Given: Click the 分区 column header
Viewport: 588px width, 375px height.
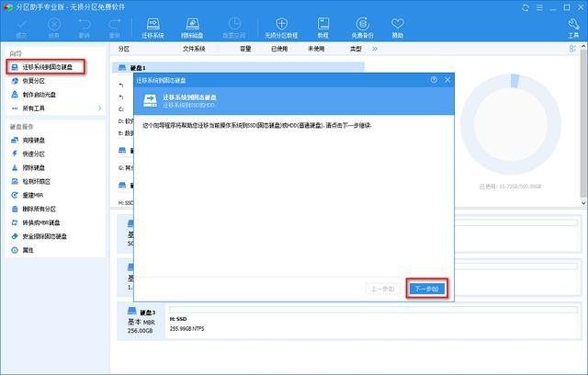Looking at the screenshot, I should pos(124,49).
